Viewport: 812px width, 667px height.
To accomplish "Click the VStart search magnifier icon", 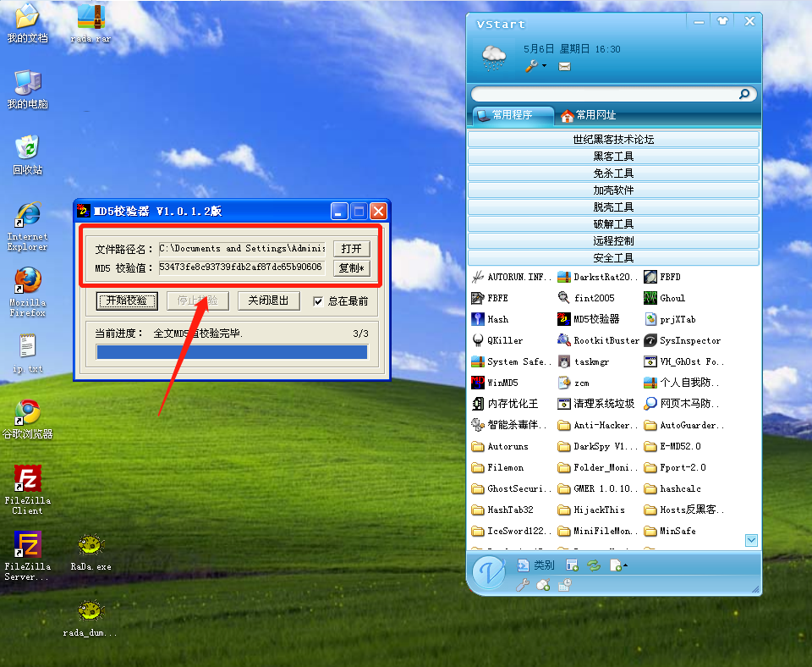I will pyautogui.click(x=744, y=94).
